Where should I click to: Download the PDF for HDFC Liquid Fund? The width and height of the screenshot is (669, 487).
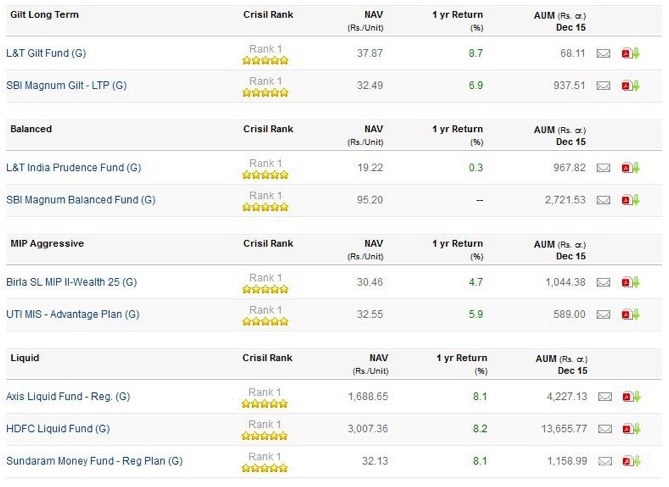pyautogui.click(x=630, y=429)
